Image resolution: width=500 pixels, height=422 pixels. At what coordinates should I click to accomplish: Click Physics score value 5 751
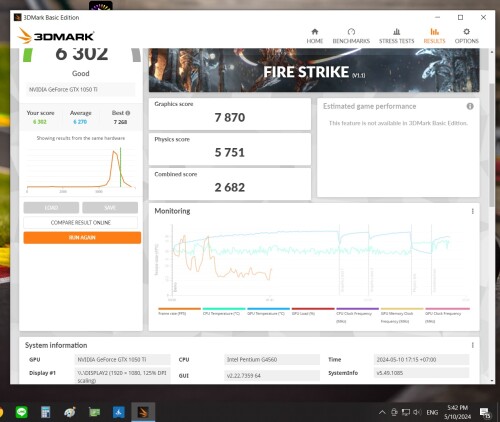click(x=230, y=153)
